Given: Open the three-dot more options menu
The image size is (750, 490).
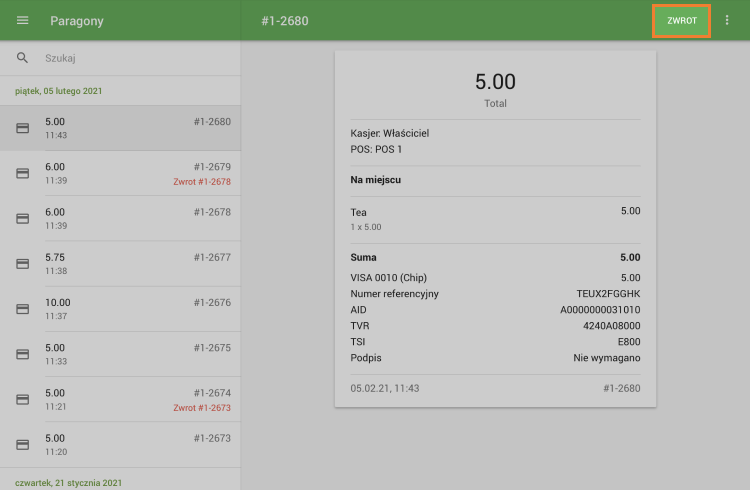Looking at the screenshot, I should pos(727,21).
